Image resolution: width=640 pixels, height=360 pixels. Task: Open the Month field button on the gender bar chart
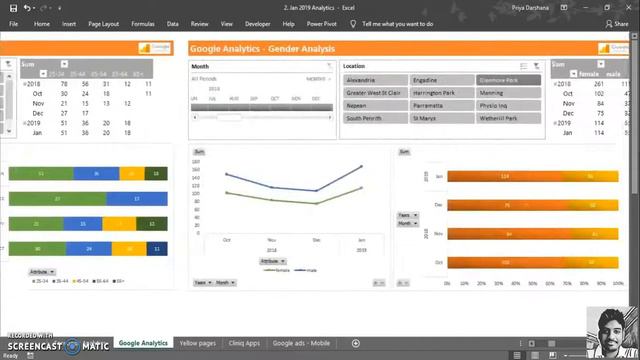408,224
